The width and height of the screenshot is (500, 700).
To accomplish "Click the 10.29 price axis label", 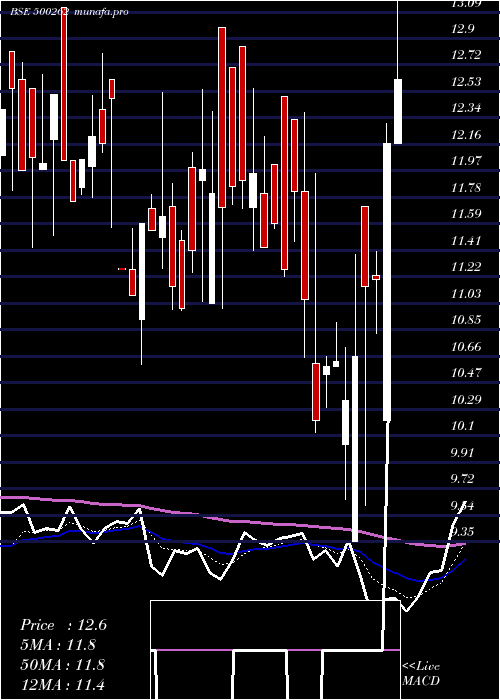I will point(467,399).
